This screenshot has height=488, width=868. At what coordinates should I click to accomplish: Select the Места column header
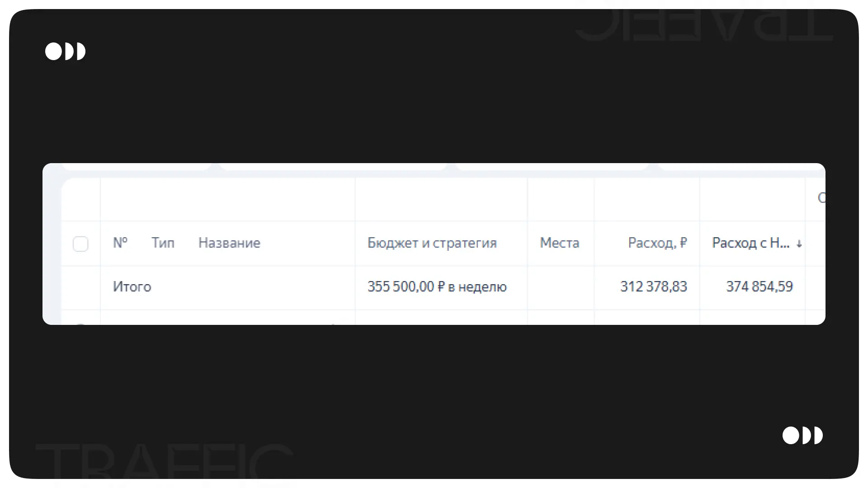pyautogui.click(x=559, y=243)
